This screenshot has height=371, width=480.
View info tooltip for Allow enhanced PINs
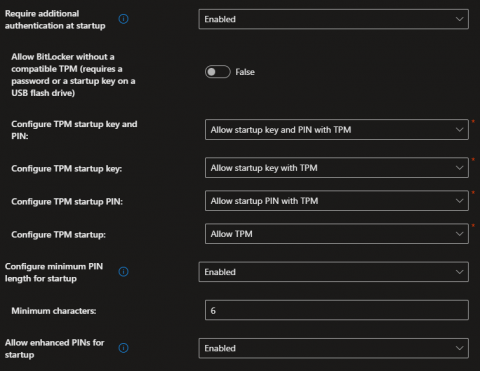click(123, 348)
